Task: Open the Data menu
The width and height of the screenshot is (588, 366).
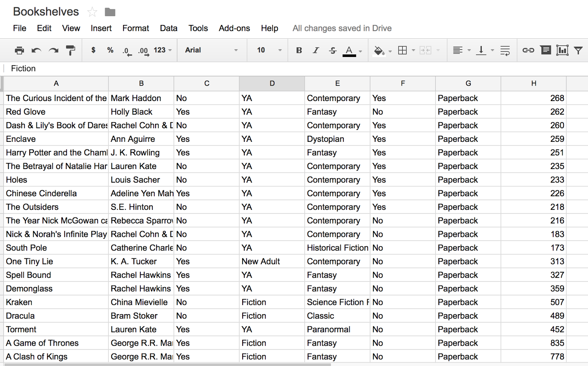Action: (169, 28)
